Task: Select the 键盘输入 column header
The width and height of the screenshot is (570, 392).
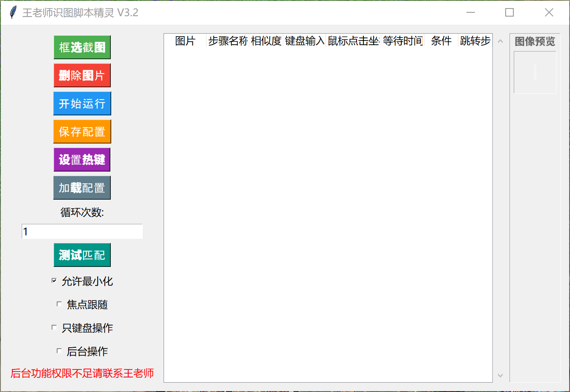Action: click(x=305, y=41)
